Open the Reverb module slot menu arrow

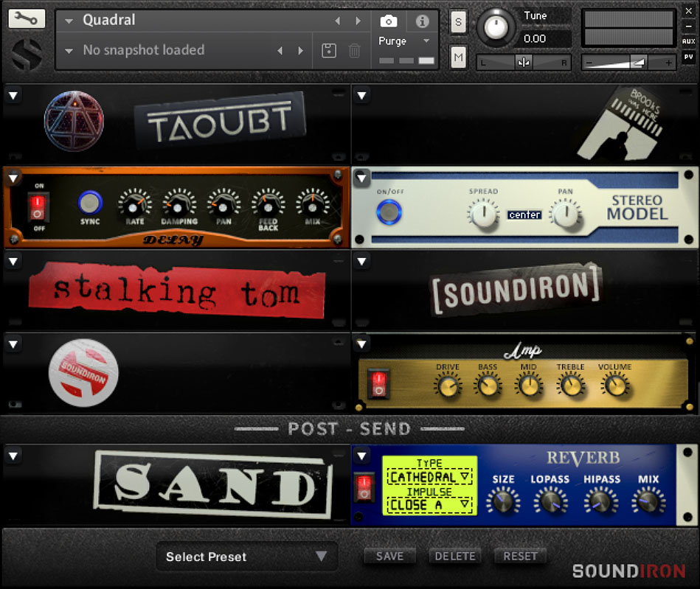(361, 456)
